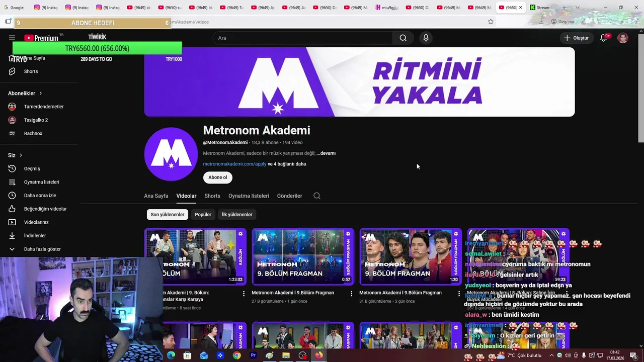Open the account avatar menu
Image resolution: width=644 pixels, height=362 pixels.
coord(623,38)
